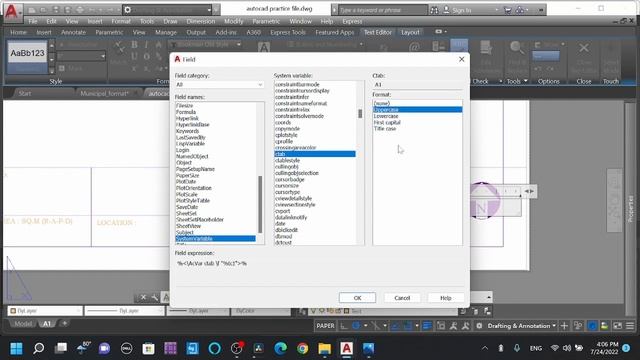Click OK in the Field dialog

(357, 298)
